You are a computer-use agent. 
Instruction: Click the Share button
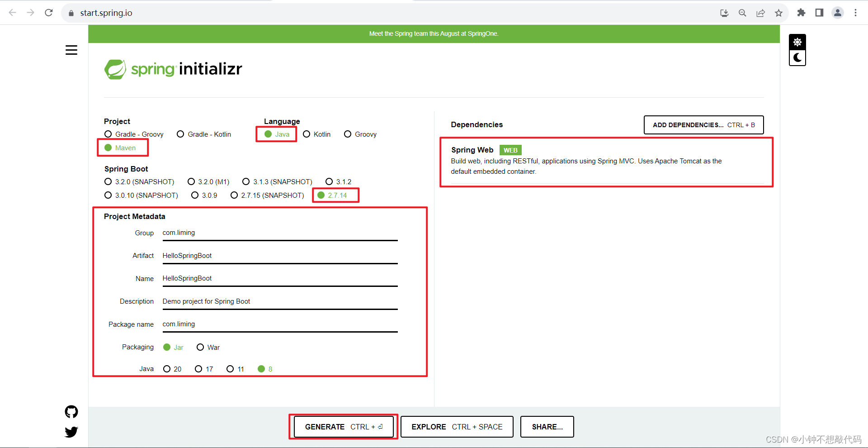coord(547,427)
